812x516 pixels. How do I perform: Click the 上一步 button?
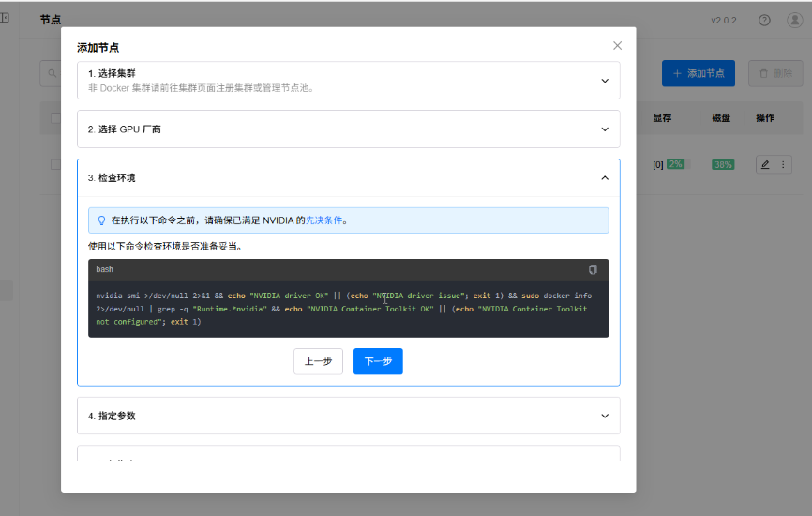[318, 361]
